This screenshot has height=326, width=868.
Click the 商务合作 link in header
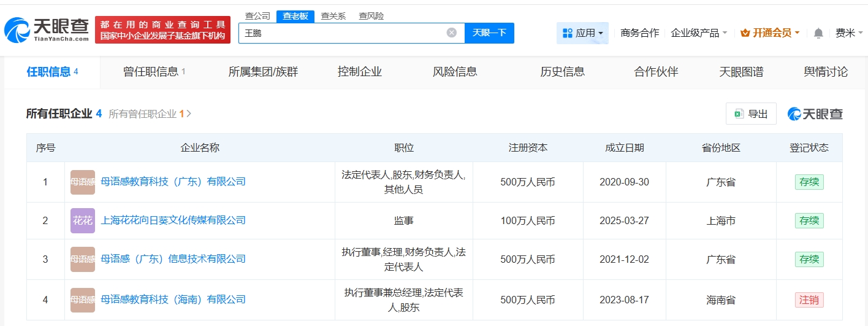pyautogui.click(x=639, y=33)
